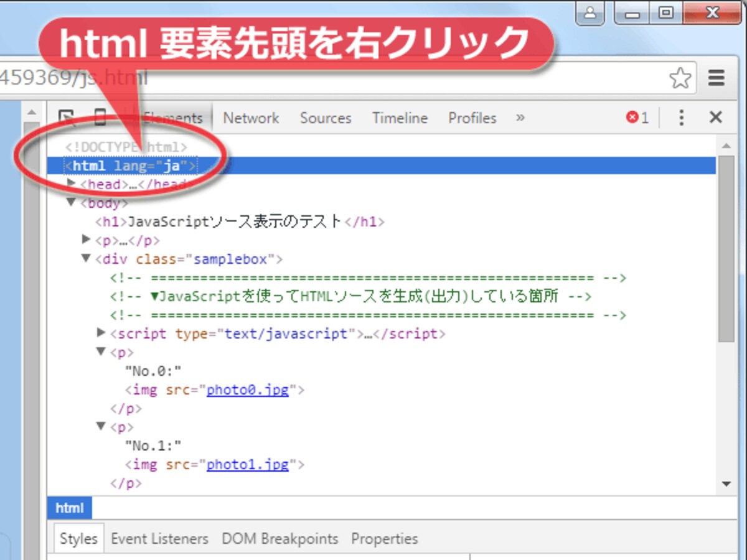Expand the first collapsed p element
Viewport: 747px width, 560px height.
pyautogui.click(x=87, y=239)
